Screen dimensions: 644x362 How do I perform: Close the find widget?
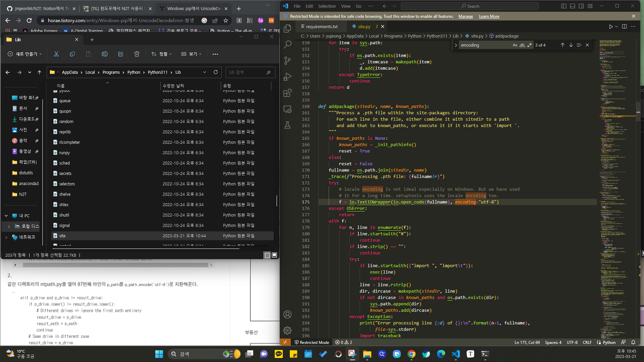tap(588, 45)
